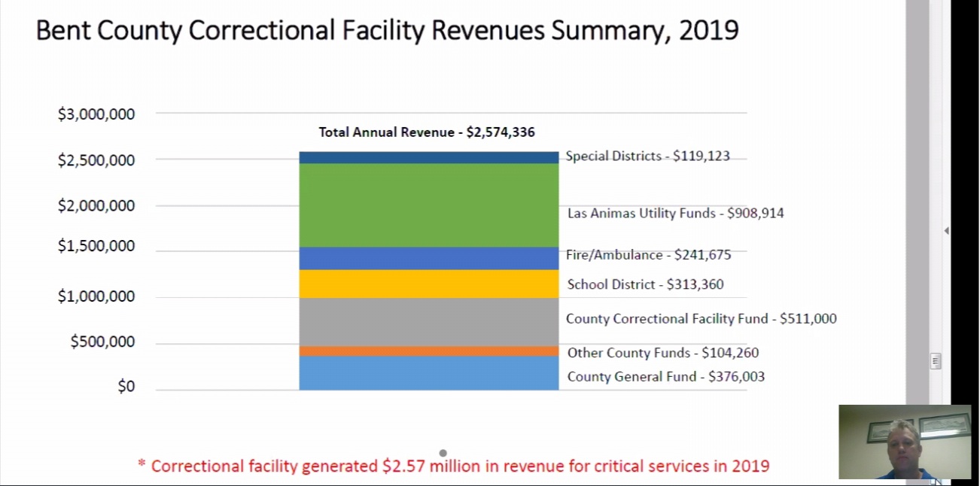Select the blue Fire/Ambulance bar segment
This screenshot has width=980, height=486.
pyautogui.click(x=428, y=258)
